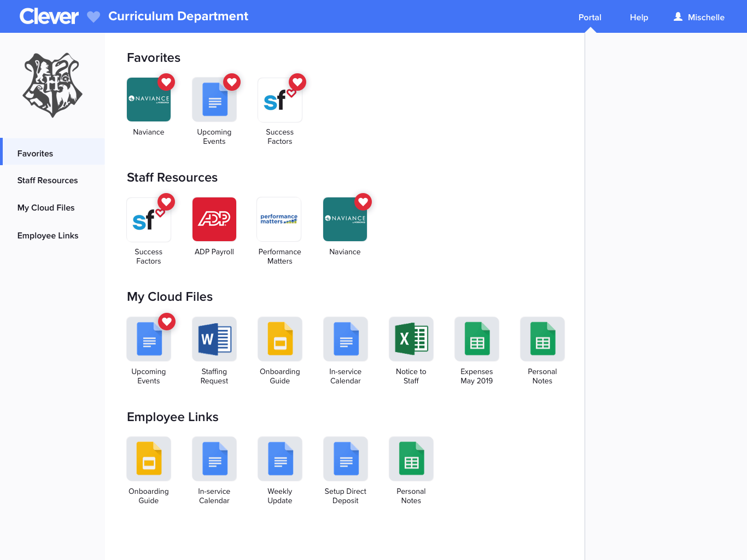The height and width of the screenshot is (560, 747).
Task: Open Personal Notes under Employee Links
Action: click(x=411, y=459)
